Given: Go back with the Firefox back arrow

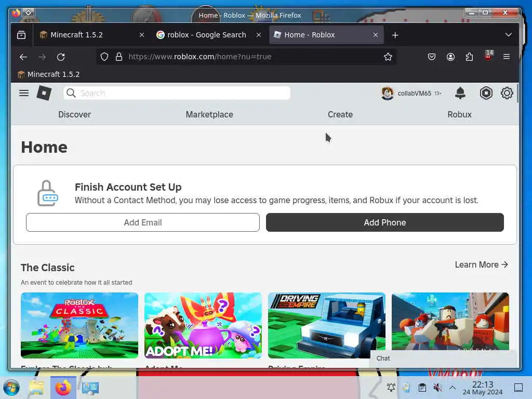Looking at the screenshot, I should click(23, 57).
